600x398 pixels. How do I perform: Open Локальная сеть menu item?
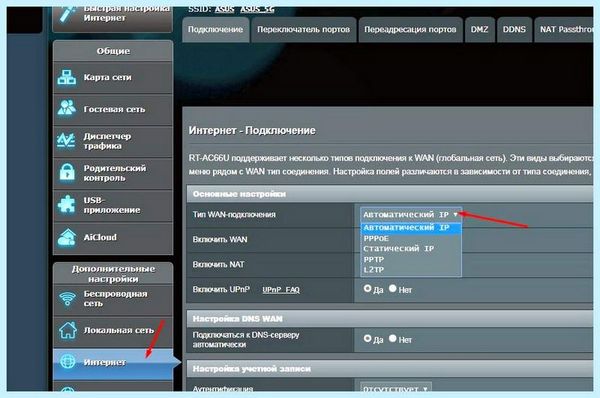[113, 331]
